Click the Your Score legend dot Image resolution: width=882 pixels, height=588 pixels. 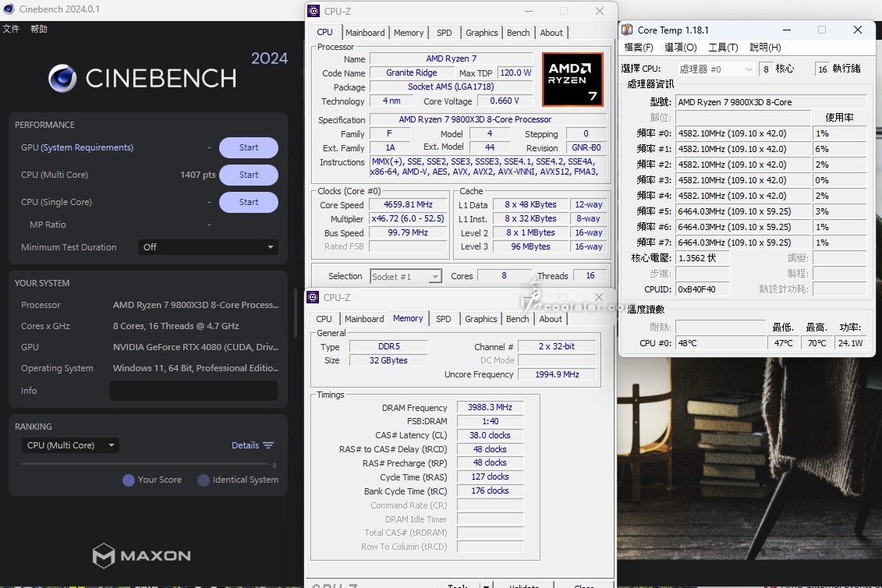click(128, 480)
